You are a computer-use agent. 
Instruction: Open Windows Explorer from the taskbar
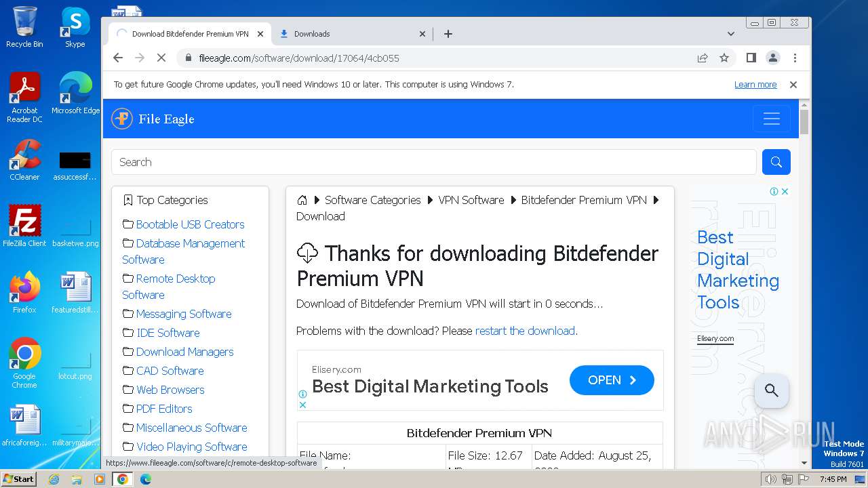[77, 479]
